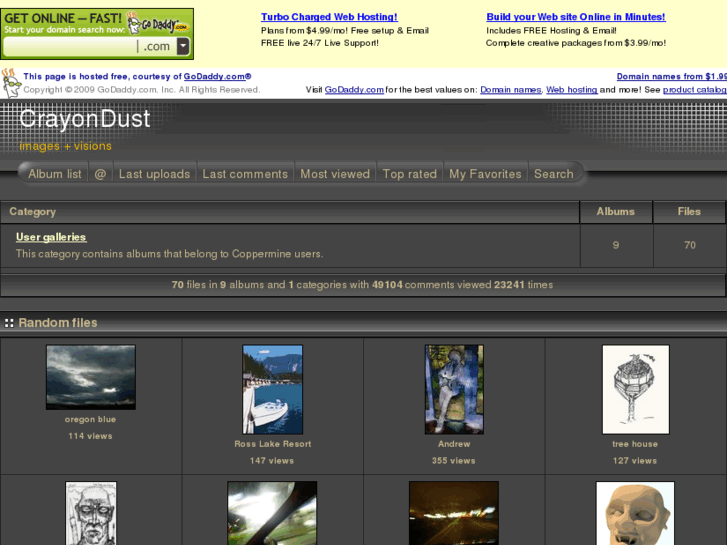This screenshot has width=727, height=545.
Task: Click the Random files section icon
Action: point(9,323)
